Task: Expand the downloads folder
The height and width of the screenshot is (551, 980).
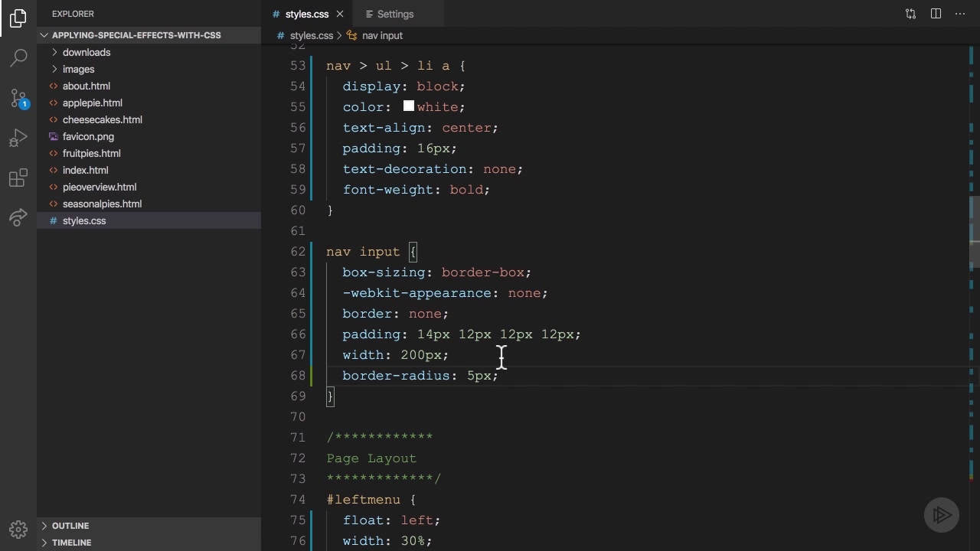Action: 86,52
